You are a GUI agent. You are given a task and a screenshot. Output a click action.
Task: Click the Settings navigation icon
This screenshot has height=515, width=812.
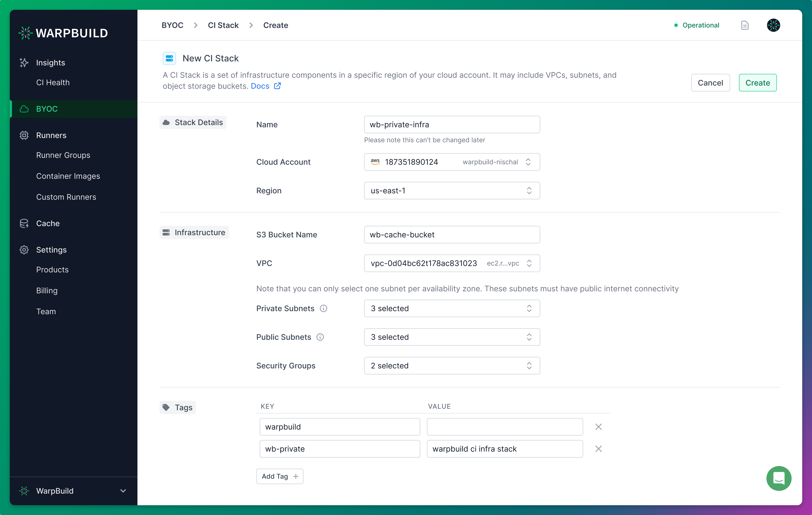tap(24, 250)
